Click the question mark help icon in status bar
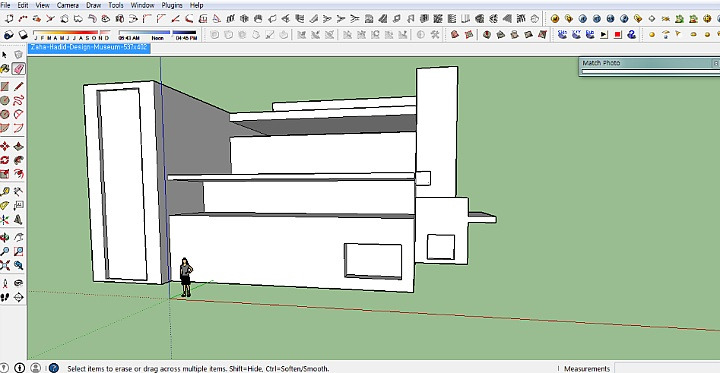Screen dimensions: 720x373 point(54,368)
